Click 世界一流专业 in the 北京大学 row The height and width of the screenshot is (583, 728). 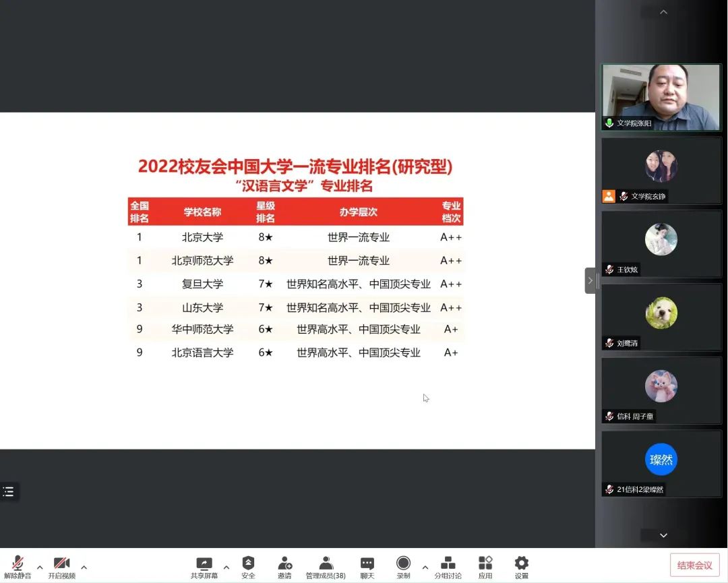[x=359, y=237]
